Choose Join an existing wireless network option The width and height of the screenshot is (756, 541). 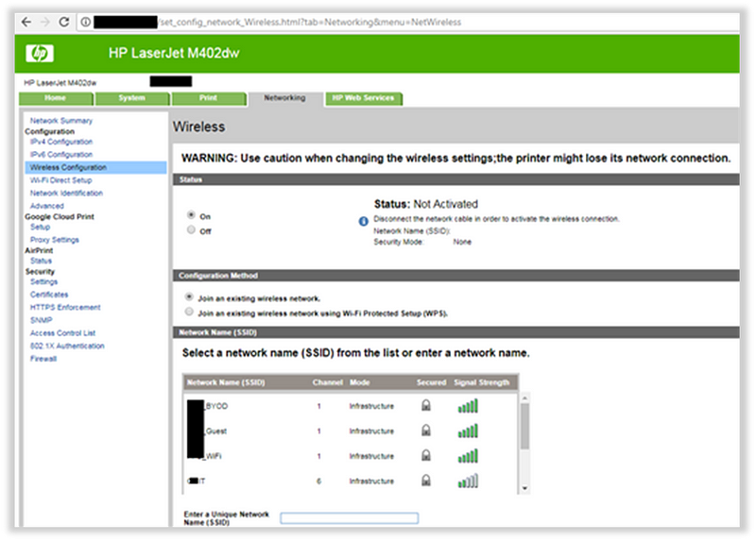click(x=190, y=296)
